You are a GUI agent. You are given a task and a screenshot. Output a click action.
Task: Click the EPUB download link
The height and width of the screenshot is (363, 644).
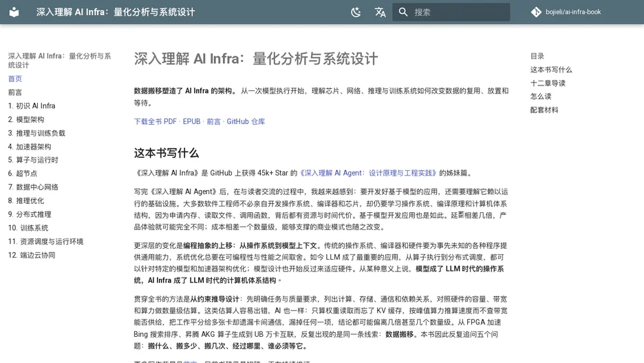(x=191, y=121)
